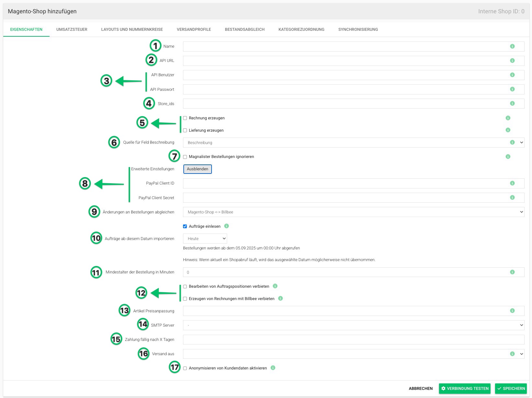Check Erzeugen von Rechnungen mit Billbee verbieten

pyautogui.click(x=185, y=299)
